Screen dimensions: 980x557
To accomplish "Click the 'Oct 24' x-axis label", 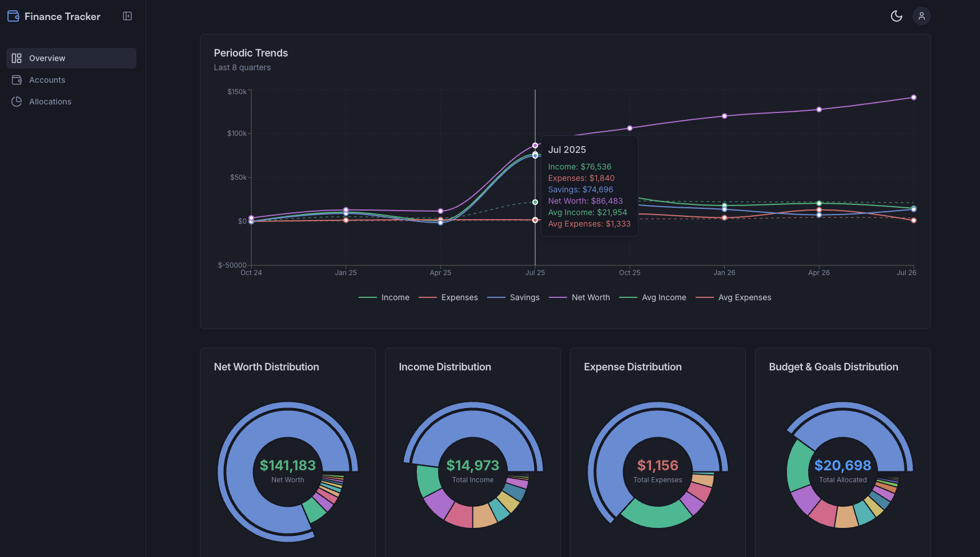I will coord(251,273).
